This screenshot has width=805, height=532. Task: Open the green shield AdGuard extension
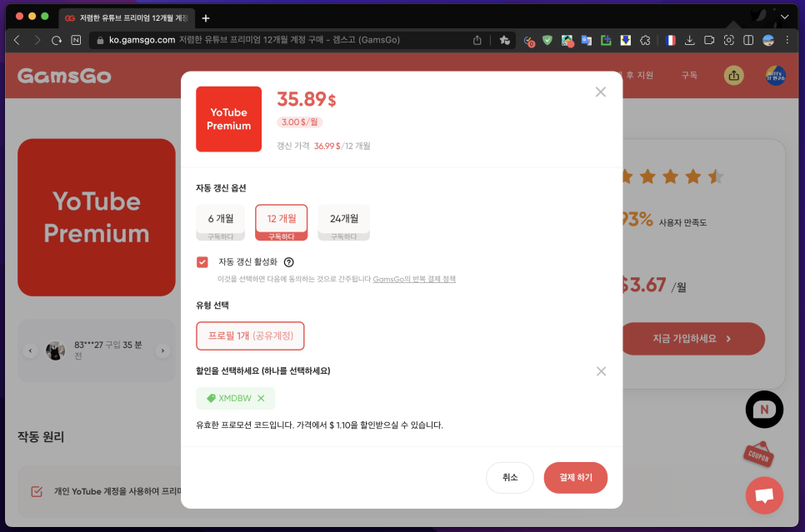coord(547,40)
